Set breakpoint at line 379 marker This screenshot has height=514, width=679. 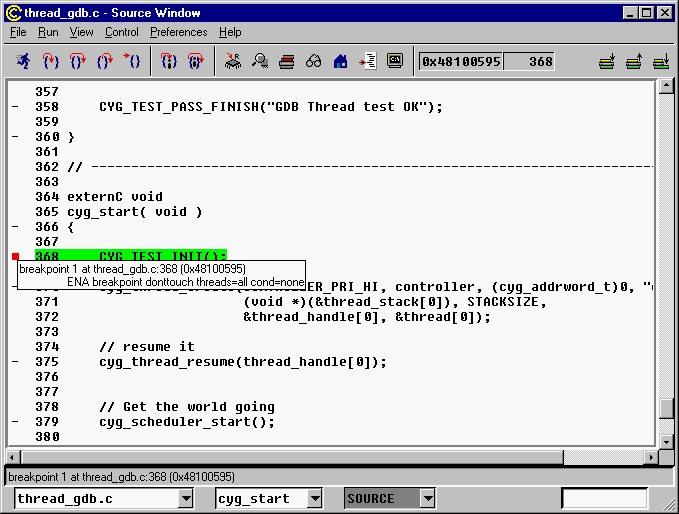click(15, 422)
